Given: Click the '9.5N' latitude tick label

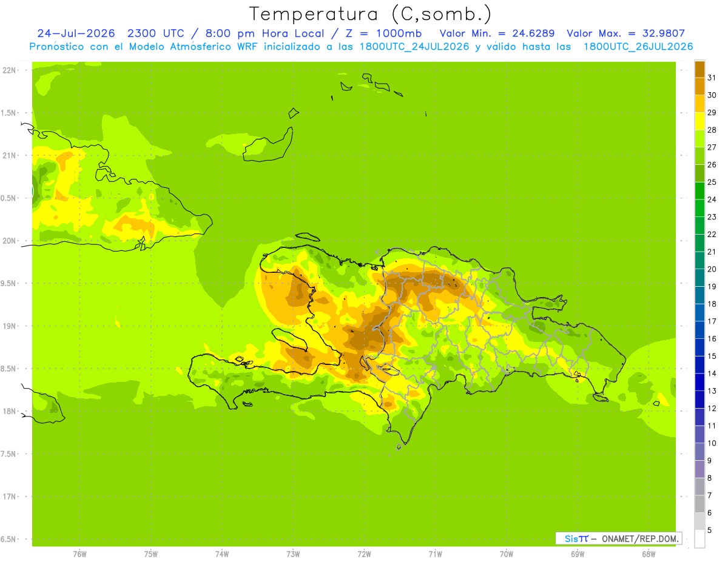Looking at the screenshot, I should 9,283.
